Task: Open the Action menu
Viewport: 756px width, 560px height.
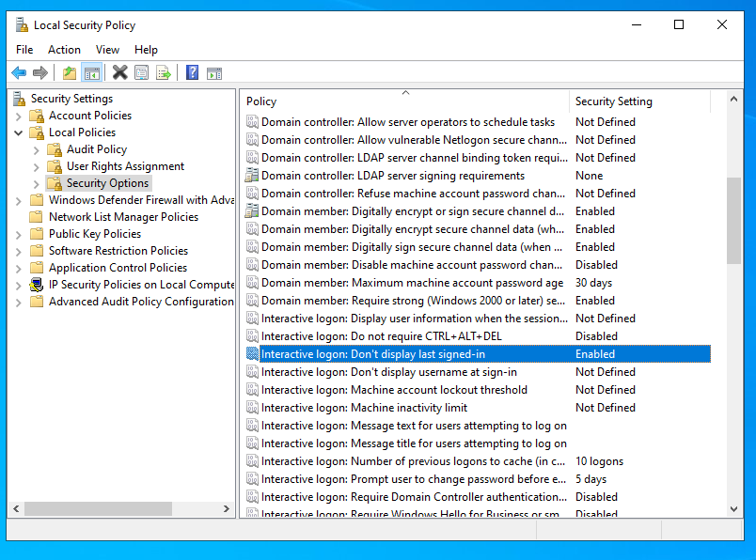Action: point(64,50)
